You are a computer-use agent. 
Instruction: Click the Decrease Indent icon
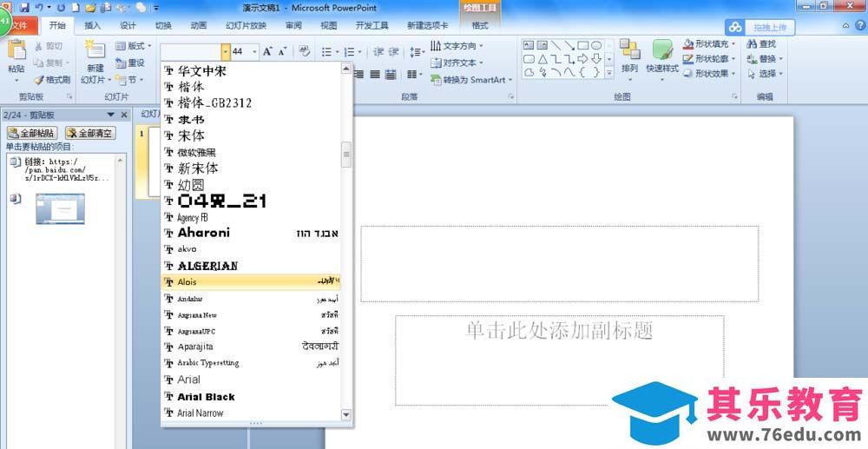(x=378, y=51)
